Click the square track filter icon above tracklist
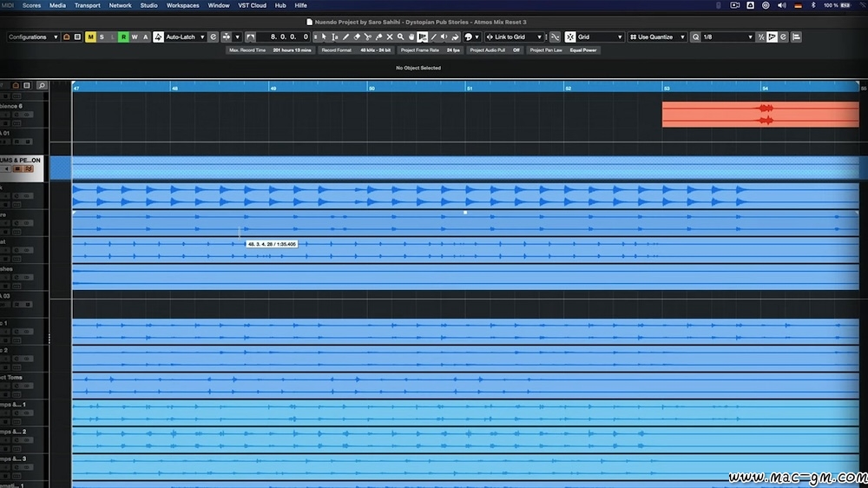The image size is (868, 488). (x=27, y=85)
